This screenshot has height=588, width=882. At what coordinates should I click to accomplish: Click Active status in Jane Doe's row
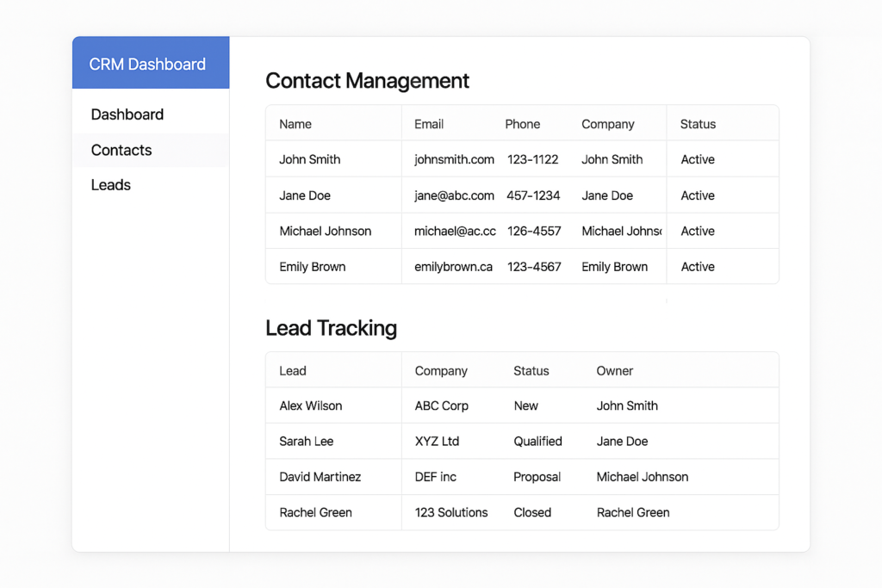(698, 195)
